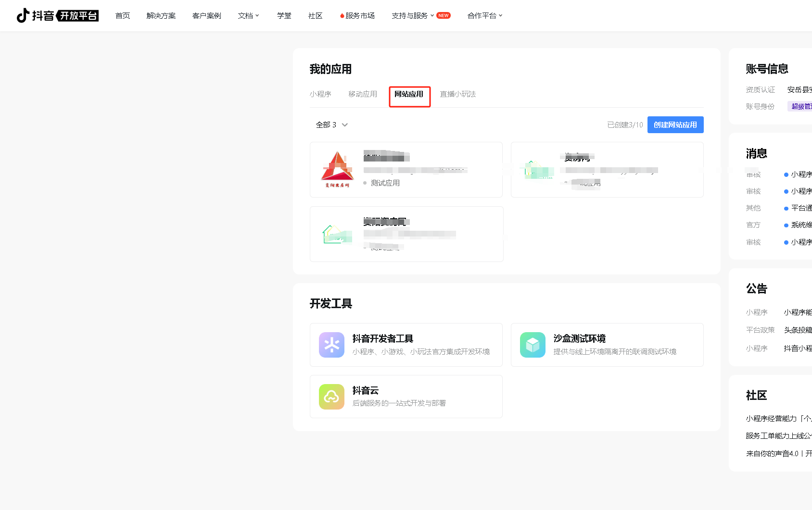
Task: Click the NEW badge beside 支持与服务
Action: (444, 16)
